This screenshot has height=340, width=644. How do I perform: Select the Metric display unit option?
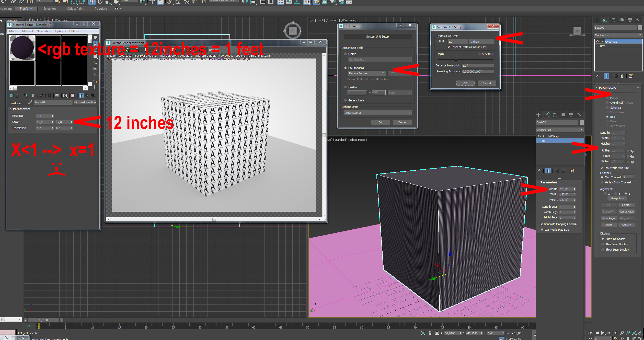pos(346,54)
